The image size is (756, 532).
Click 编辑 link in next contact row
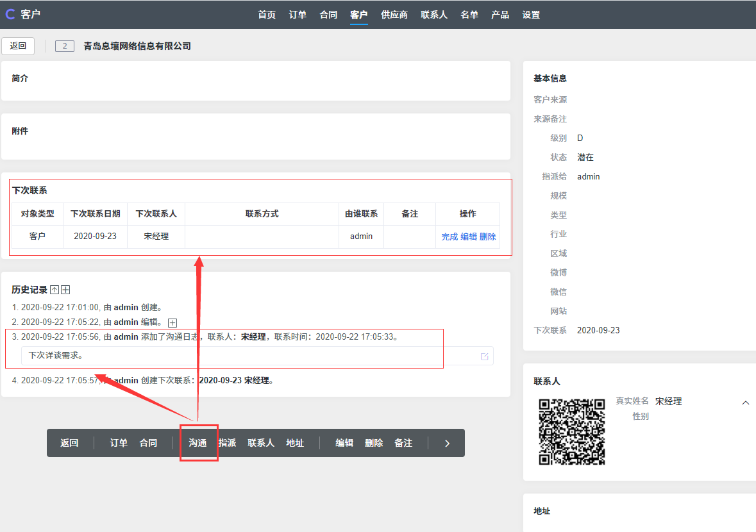tap(469, 237)
